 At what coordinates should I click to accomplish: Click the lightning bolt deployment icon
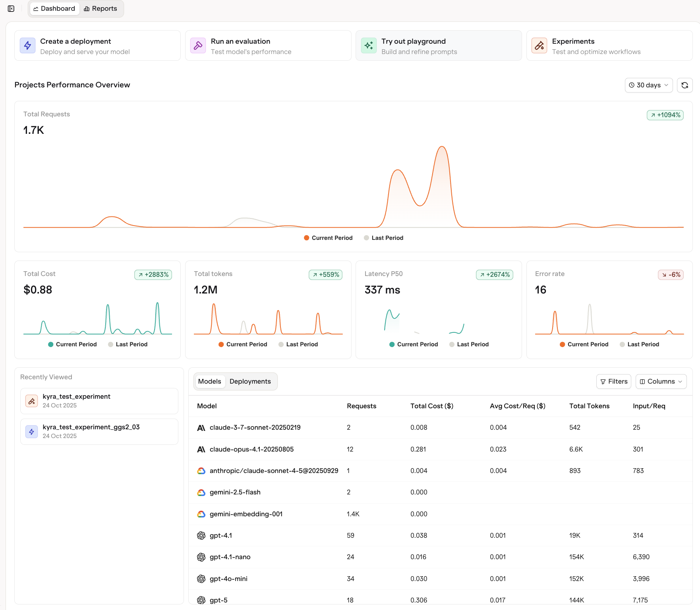[x=27, y=46]
